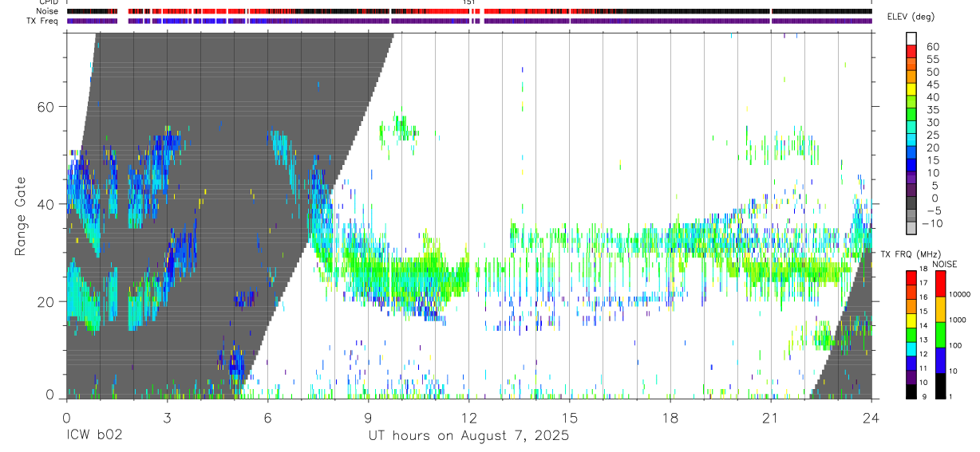Screen dimensions: 980x452
Task: Click the blue 11–12 MHz TX FRQ swatch
Action: [911, 363]
